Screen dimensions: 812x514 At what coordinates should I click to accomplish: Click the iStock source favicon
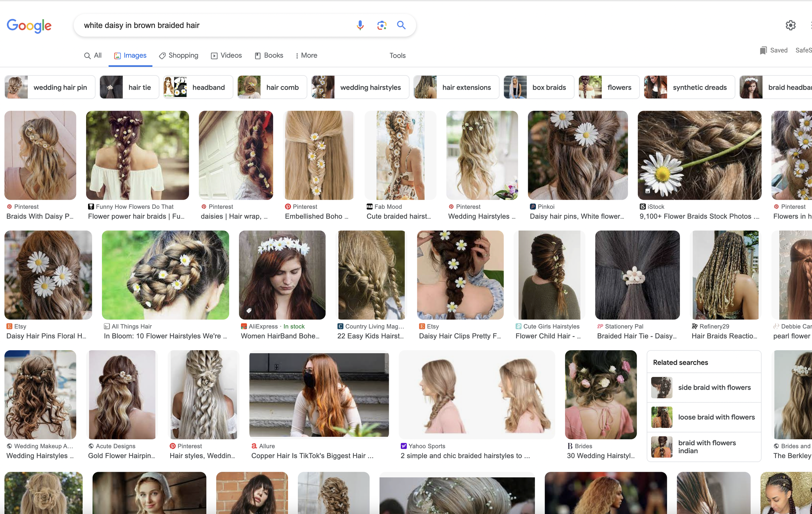pyautogui.click(x=642, y=207)
